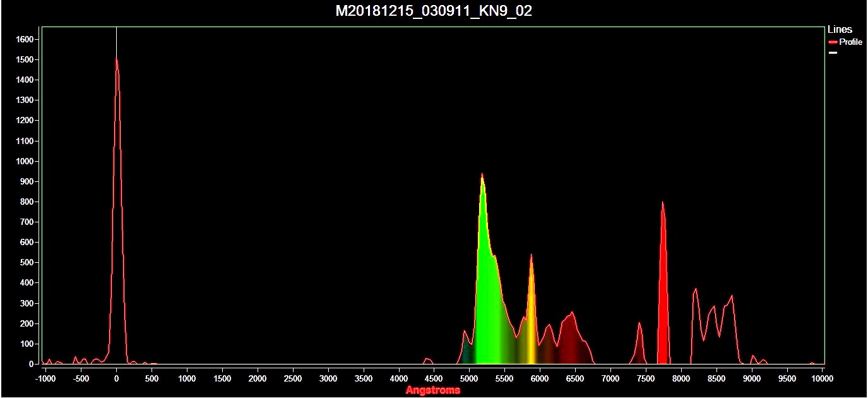Image resolution: width=868 pixels, height=398 pixels.
Task: Click the unfilled peak near 8700 Angstroms
Action: pyautogui.click(x=731, y=297)
